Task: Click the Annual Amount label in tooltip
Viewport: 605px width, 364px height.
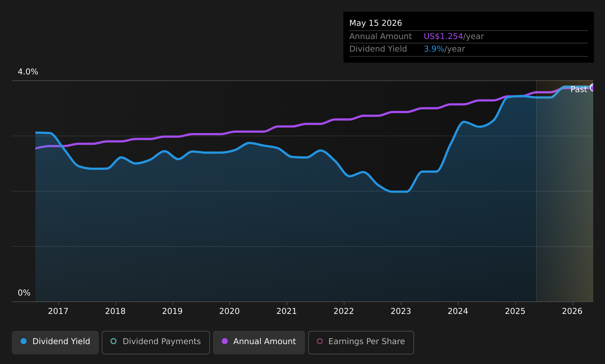Action: 381,36
